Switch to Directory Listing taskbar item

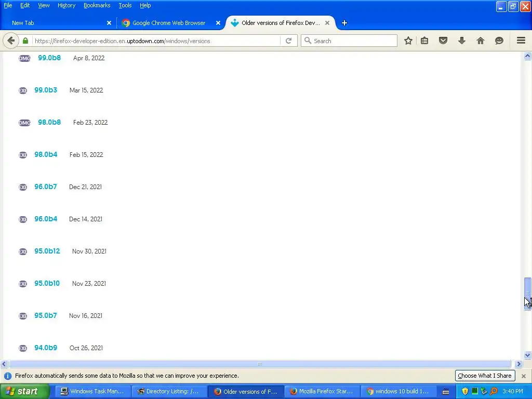(169, 391)
